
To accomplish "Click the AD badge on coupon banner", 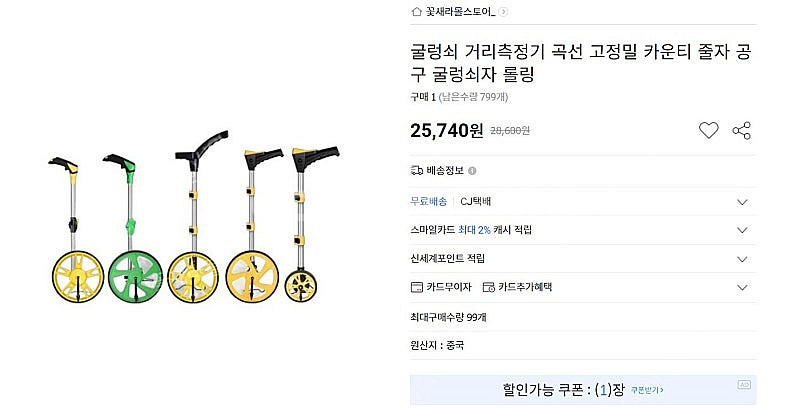I will (x=744, y=384).
